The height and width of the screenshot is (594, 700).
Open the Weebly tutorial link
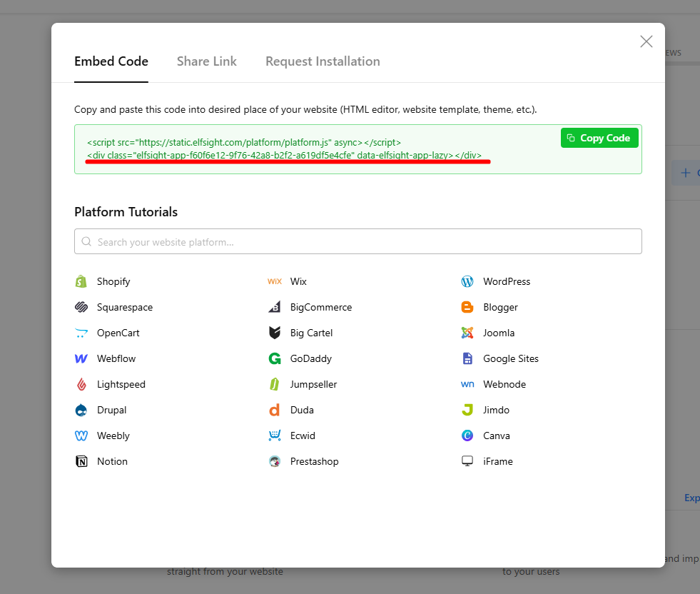pos(113,436)
